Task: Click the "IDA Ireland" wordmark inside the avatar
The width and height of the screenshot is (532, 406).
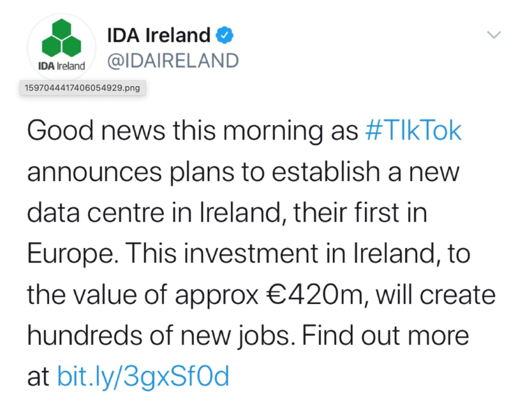Action: 62,66
